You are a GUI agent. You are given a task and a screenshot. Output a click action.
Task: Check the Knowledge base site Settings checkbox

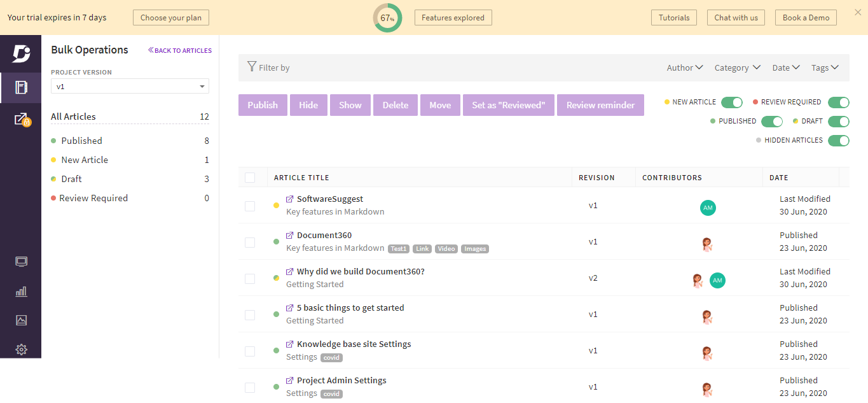[x=250, y=351]
